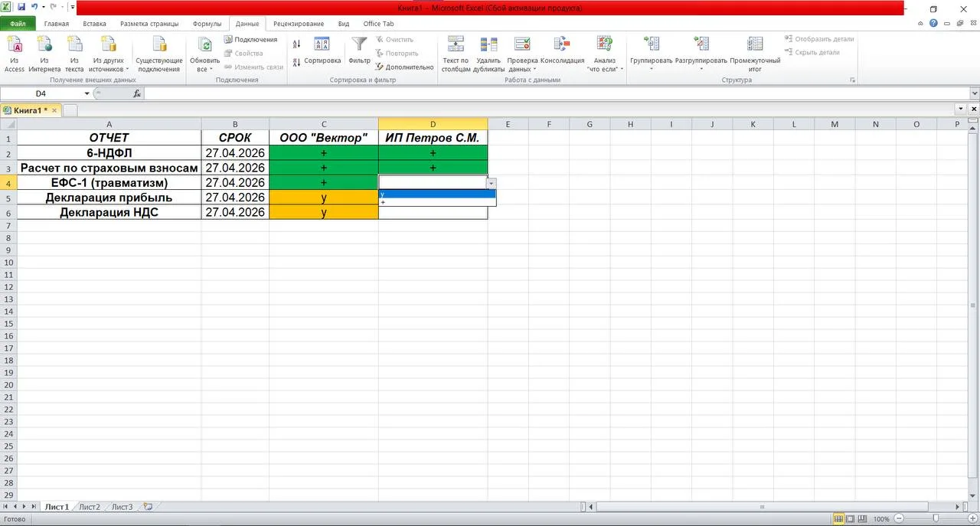Image resolution: width=980 pixels, height=526 pixels.
Task: Open the D4 cell dropdown arrow
Action: [492, 183]
